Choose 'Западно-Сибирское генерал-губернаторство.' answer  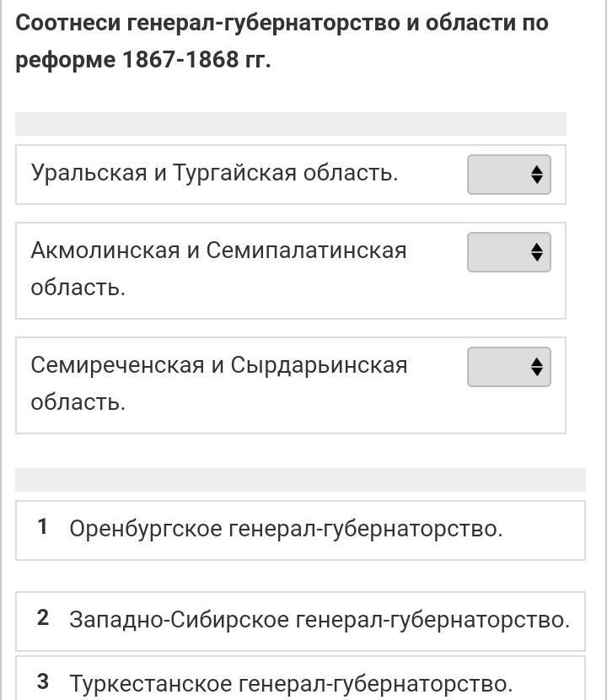click(320, 621)
